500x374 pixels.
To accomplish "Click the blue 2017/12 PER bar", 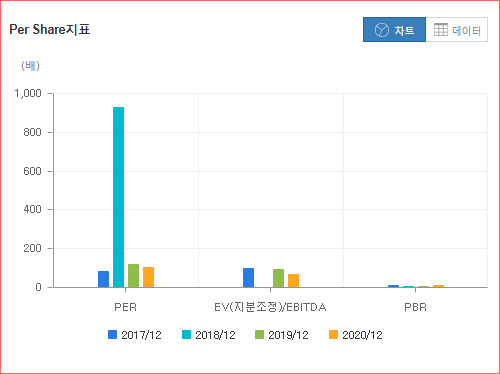I will click(x=103, y=279).
